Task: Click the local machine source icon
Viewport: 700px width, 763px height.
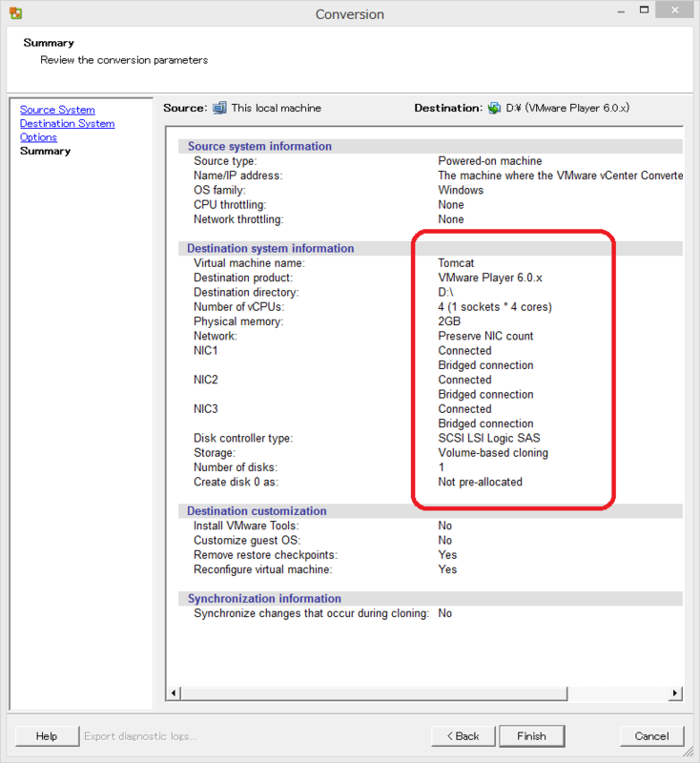Action: pyautogui.click(x=219, y=108)
